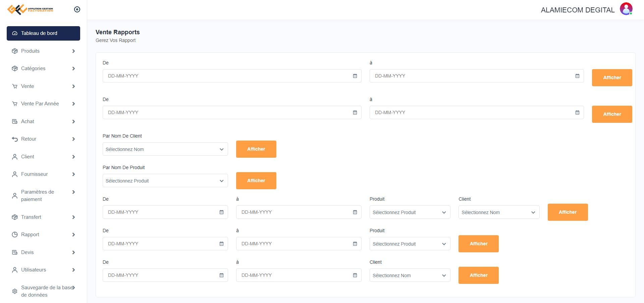Click the app logo in top left
The width and height of the screenshot is (644, 303).
tap(30, 9)
